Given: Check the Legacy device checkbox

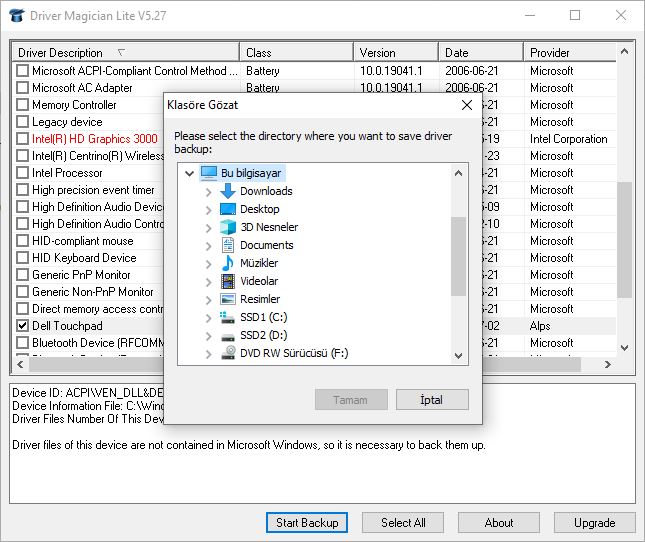Looking at the screenshot, I should click(x=22, y=122).
